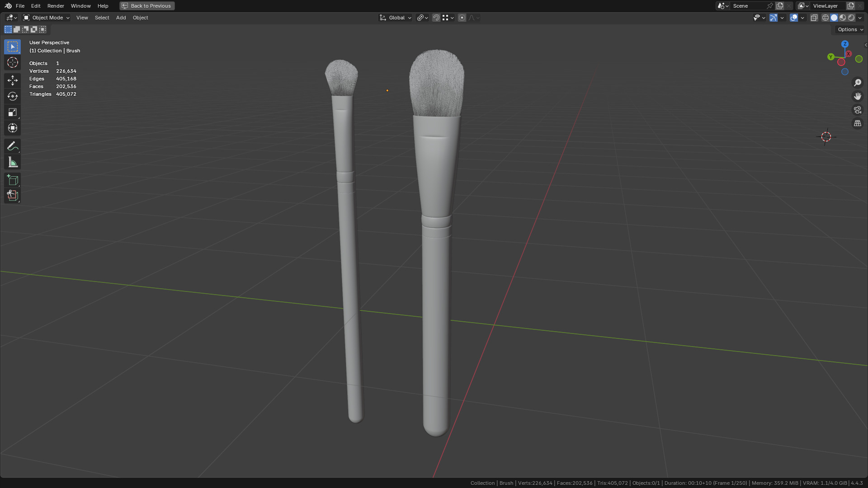Open overlays settings dropdown arrow
This screenshot has width=868, height=488.
(x=802, y=18)
